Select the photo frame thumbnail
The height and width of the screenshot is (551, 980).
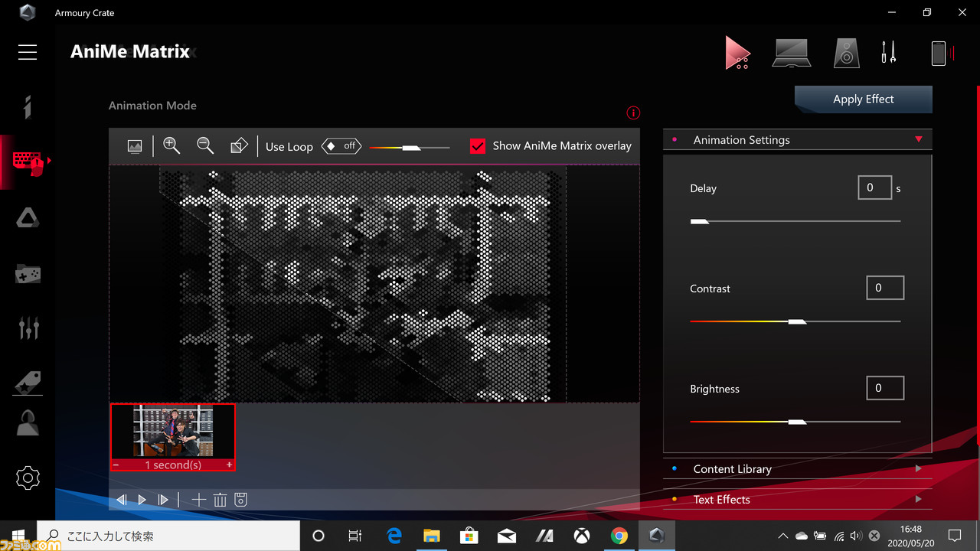(x=173, y=431)
